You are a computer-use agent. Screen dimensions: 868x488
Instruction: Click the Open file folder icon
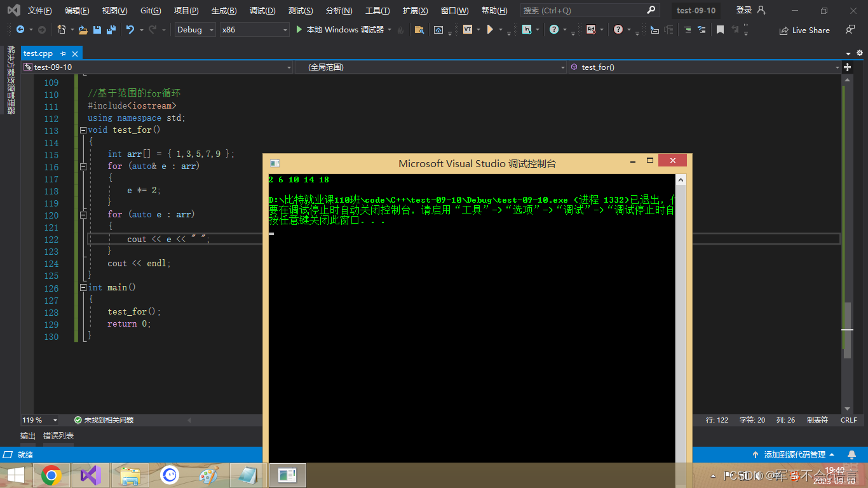[83, 30]
